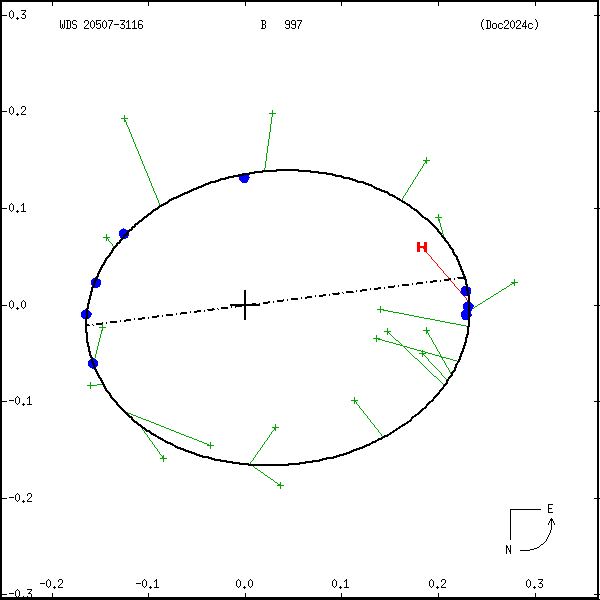This screenshot has width=600, height=600.
Task: Click the red H marker
Action: [422, 247]
